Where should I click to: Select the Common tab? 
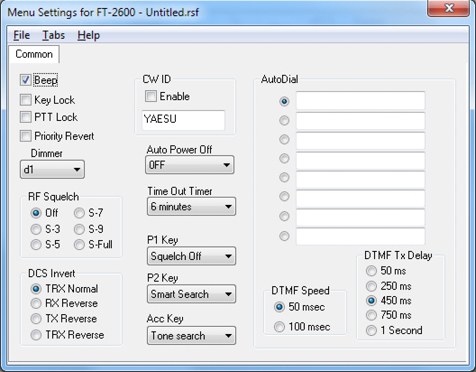click(x=34, y=54)
